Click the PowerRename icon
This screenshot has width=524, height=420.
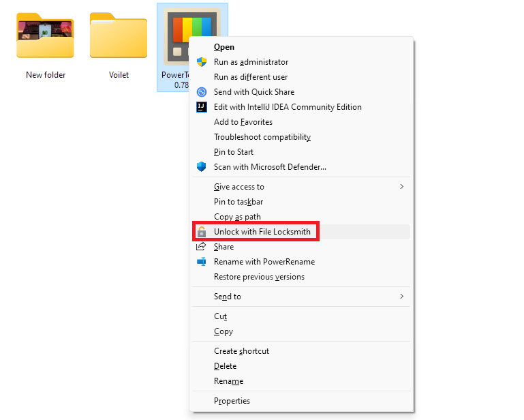pos(202,262)
